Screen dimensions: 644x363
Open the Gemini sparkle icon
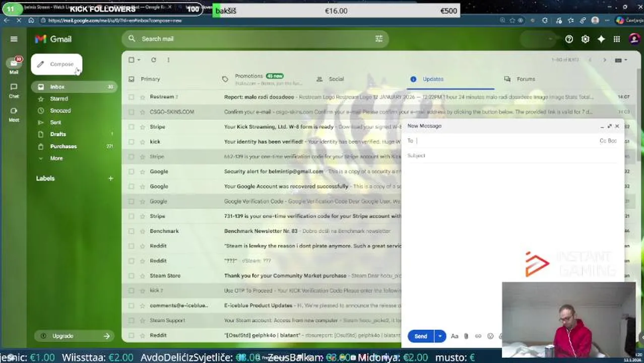[601, 39]
